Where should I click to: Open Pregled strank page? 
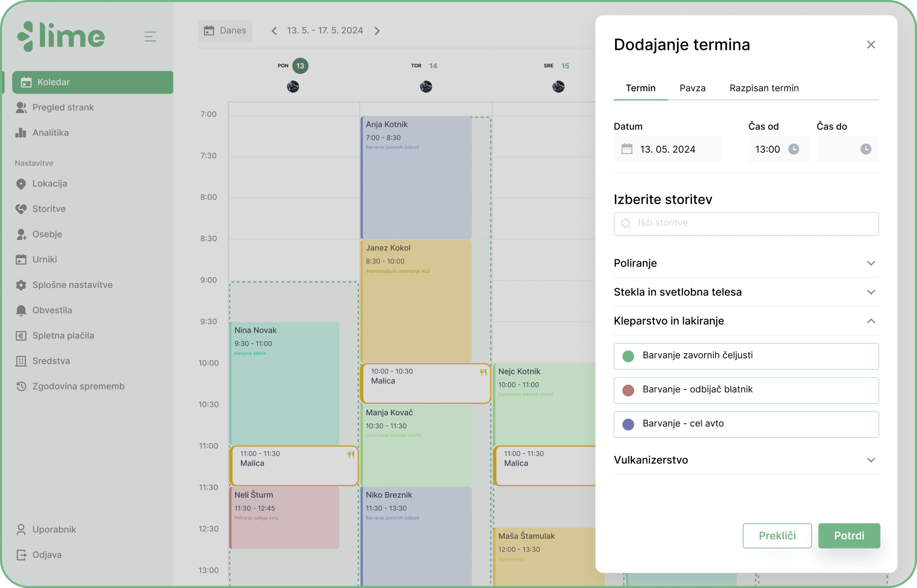(x=54, y=107)
